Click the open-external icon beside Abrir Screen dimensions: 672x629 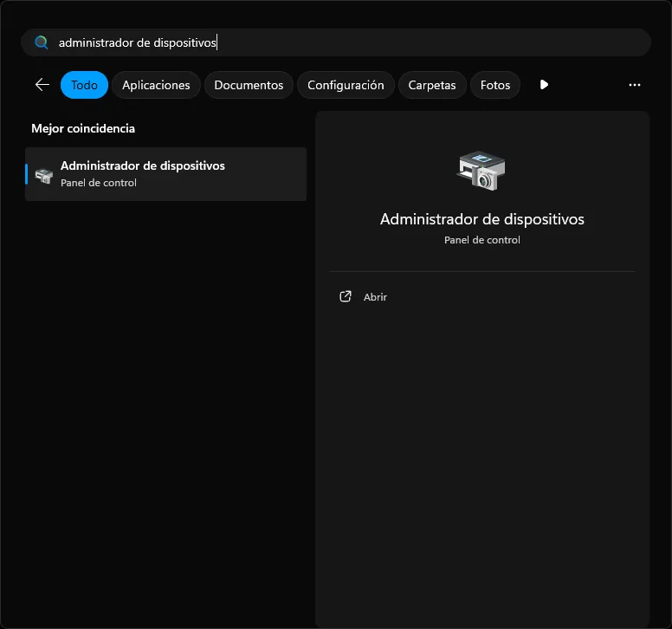coord(346,296)
